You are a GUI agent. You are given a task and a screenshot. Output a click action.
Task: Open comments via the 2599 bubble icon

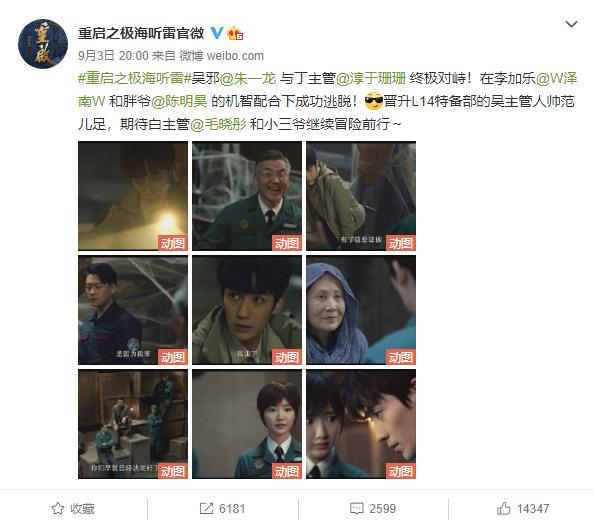[x=356, y=509]
